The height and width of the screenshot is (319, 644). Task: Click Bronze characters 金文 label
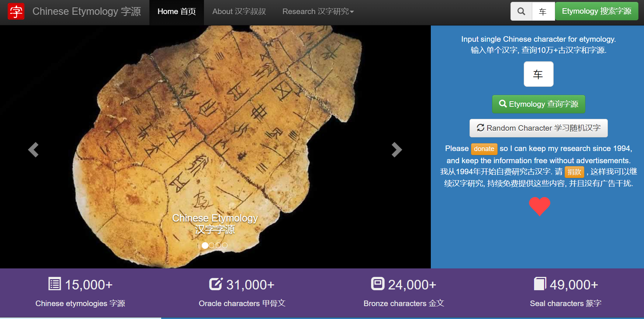(404, 303)
